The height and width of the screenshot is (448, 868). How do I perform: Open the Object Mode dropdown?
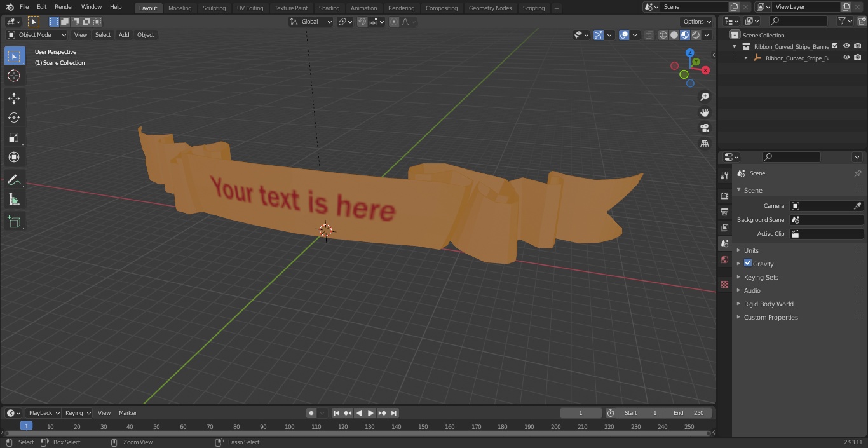pos(37,35)
